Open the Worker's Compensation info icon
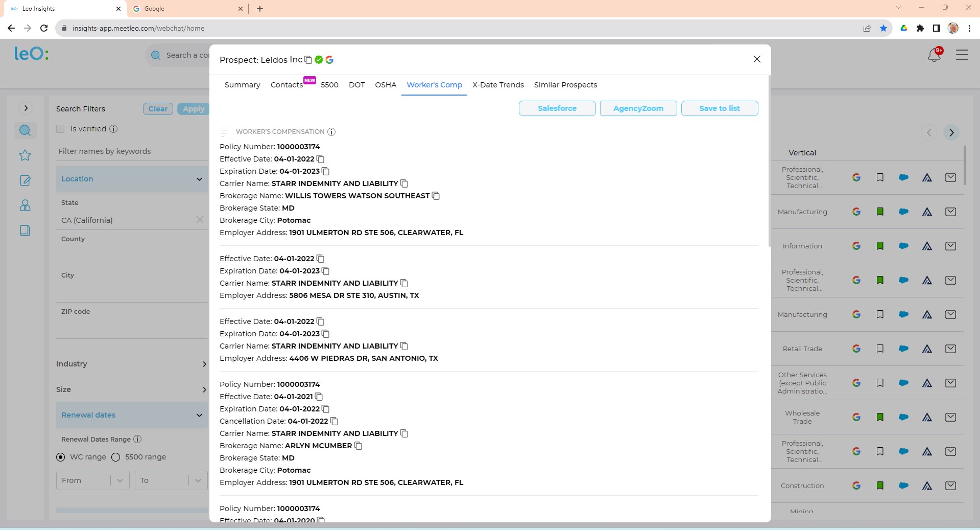Image resolution: width=980 pixels, height=530 pixels. pos(331,132)
